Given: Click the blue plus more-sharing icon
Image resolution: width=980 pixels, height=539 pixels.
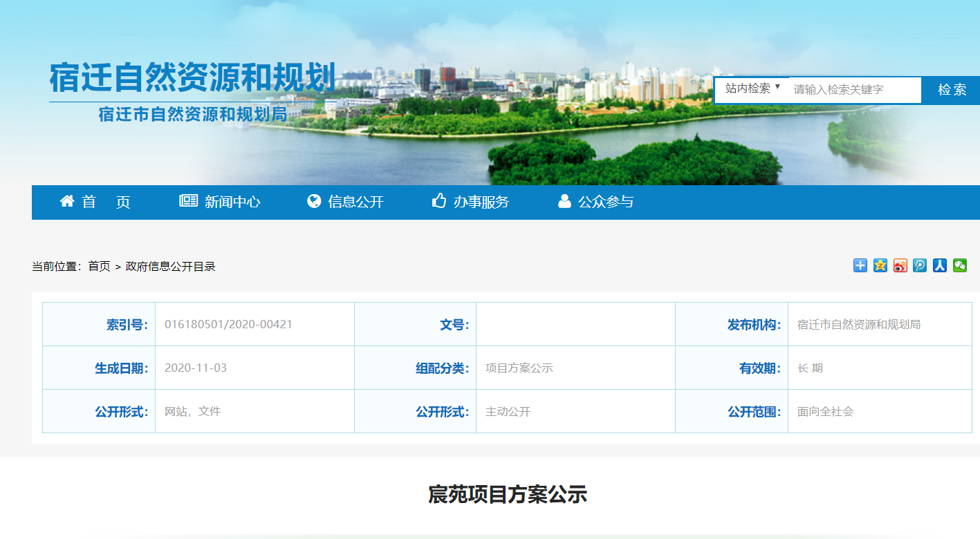Looking at the screenshot, I should tap(860, 265).
